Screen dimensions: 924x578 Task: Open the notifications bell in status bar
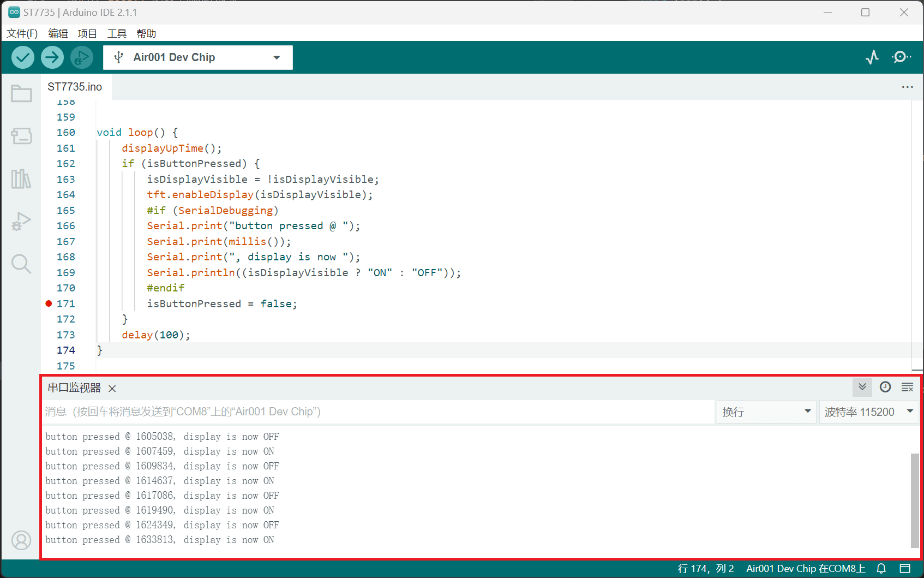coord(881,569)
